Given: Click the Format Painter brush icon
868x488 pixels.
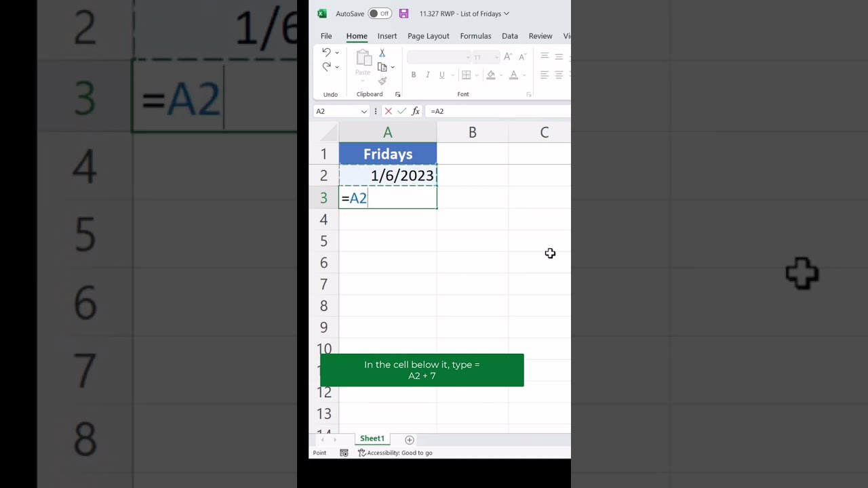Looking at the screenshot, I should pos(382,81).
